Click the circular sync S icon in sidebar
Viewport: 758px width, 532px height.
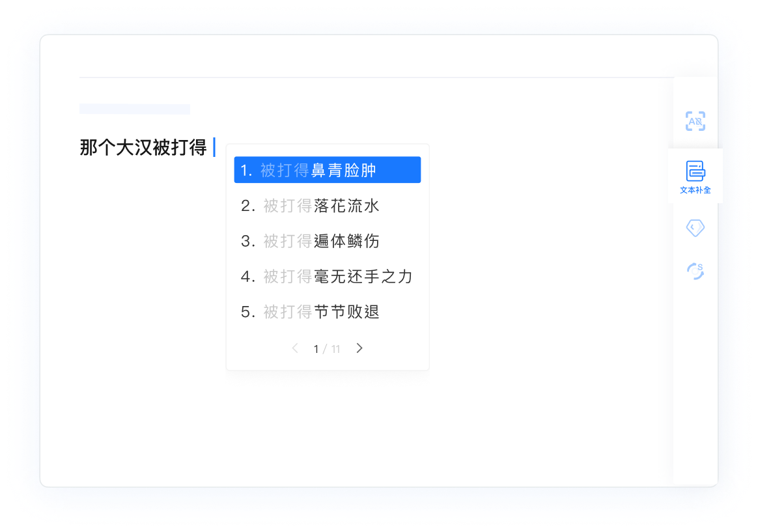click(x=694, y=271)
